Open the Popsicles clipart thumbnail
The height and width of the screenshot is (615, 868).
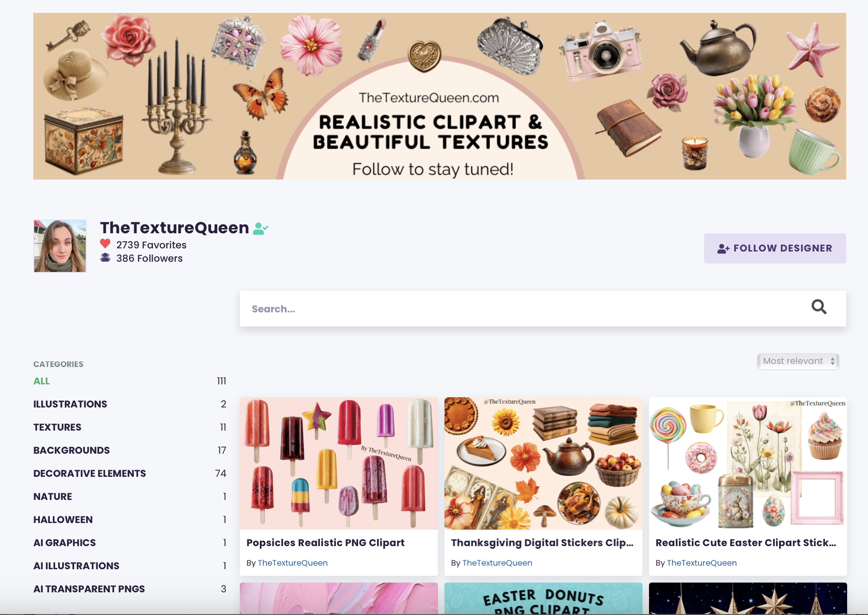[338, 463]
